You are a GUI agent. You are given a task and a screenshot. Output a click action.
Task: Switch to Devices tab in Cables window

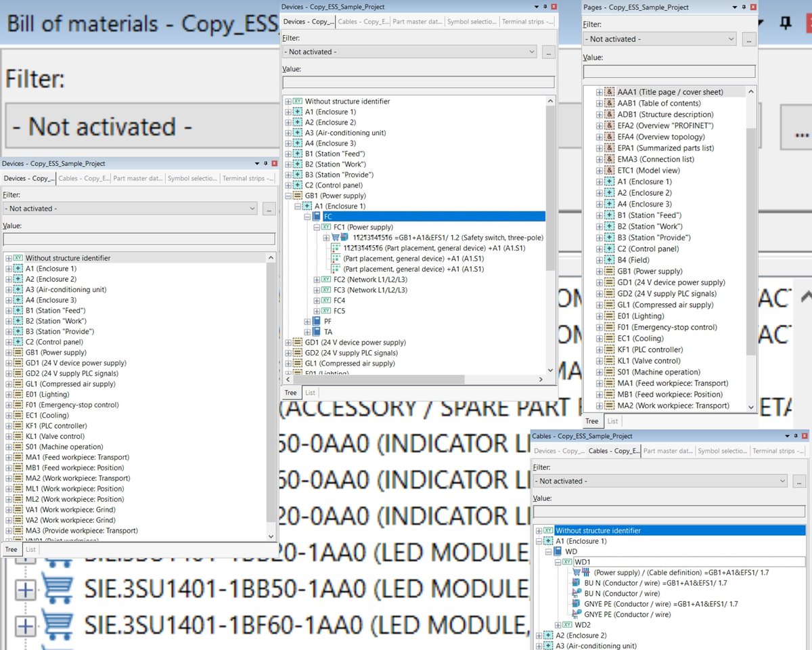(559, 451)
